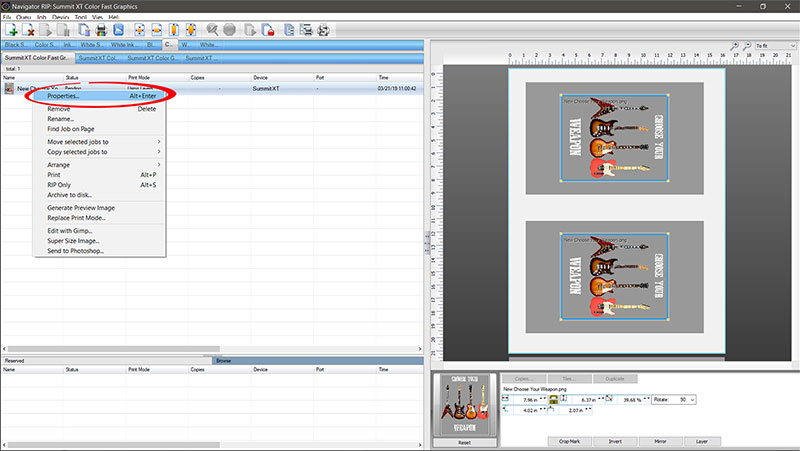Viewport: 800px width, 451px height.
Task: Open the 'To fit' zoom dropdown
Action: (x=775, y=45)
